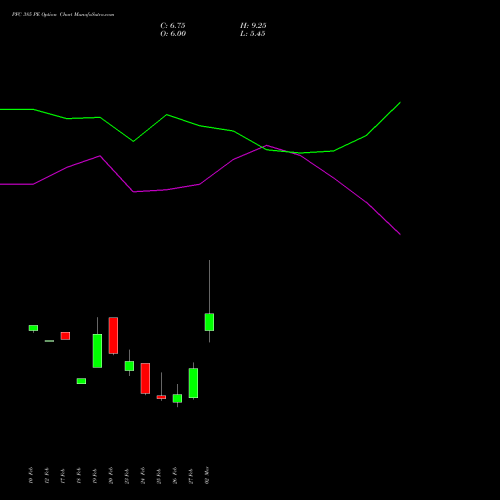Select the tall red candlestick for 20 Feb
The height and width of the screenshot is (500, 500).
pyautogui.click(x=113, y=335)
